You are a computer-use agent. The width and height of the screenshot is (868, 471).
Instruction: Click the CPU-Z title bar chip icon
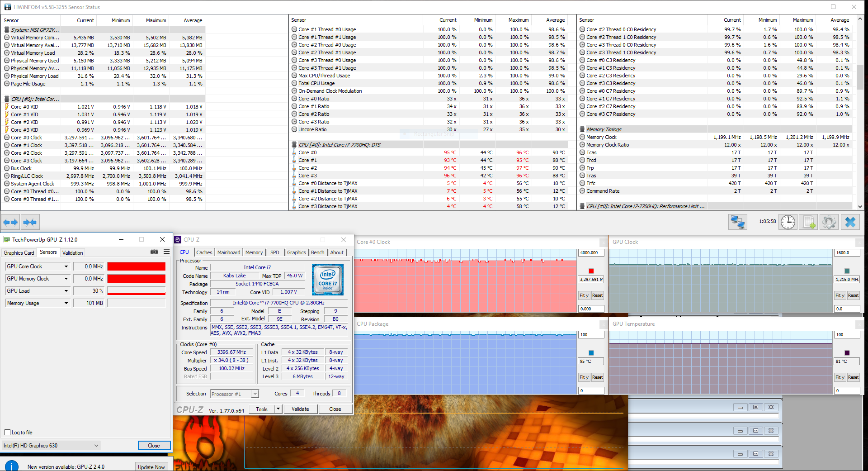pos(178,240)
